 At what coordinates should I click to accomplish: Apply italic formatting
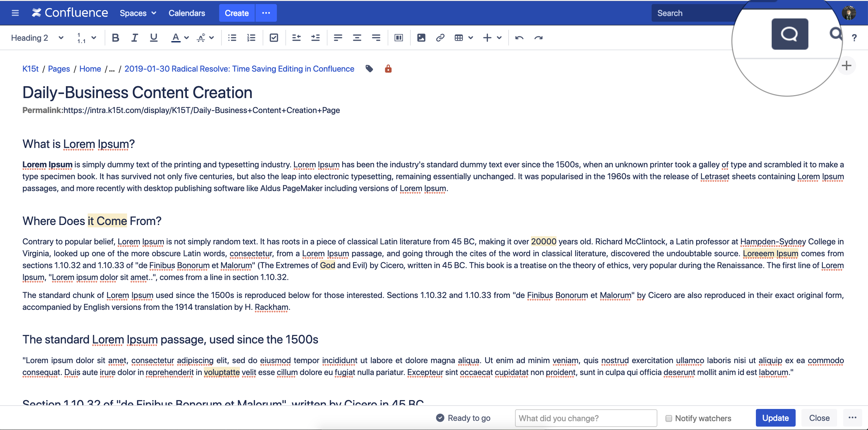[135, 38]
